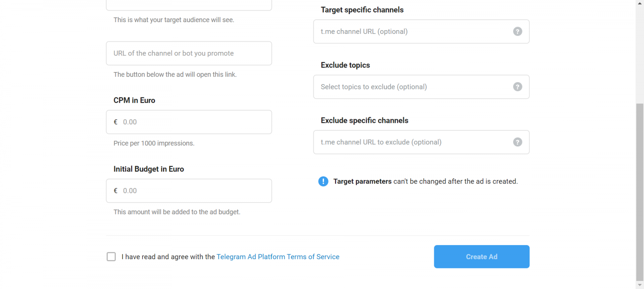Open Telegram Ad Platform Terms of Service link
The image size is (644, 289).
point(278,257)
